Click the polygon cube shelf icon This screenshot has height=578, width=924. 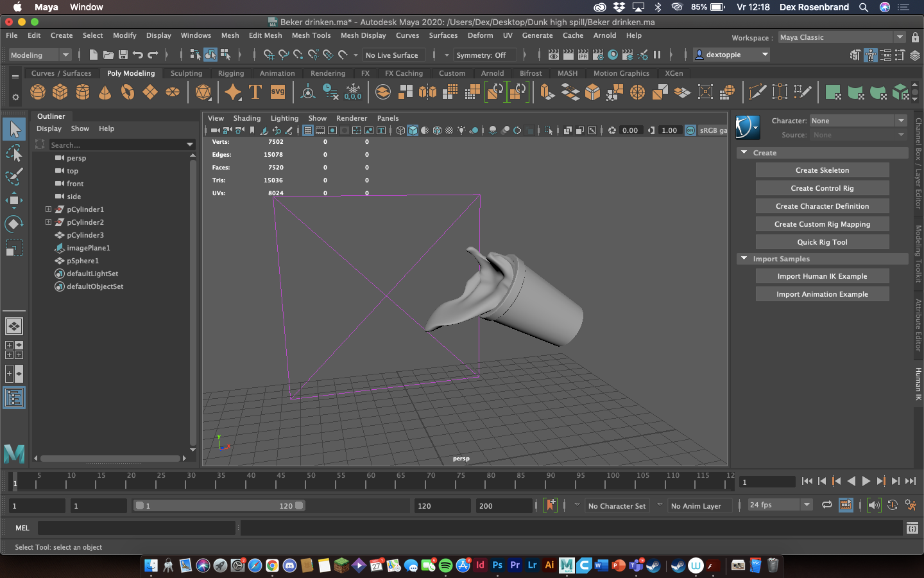click(60, 92)
